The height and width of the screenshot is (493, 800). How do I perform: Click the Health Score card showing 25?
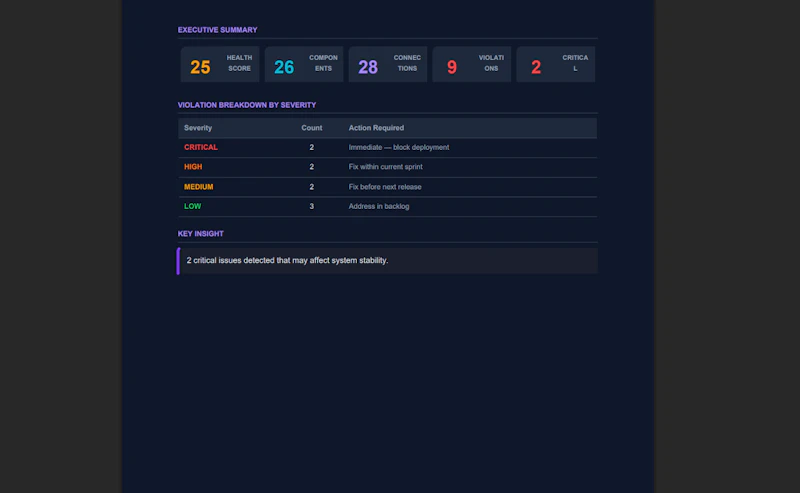220,64
